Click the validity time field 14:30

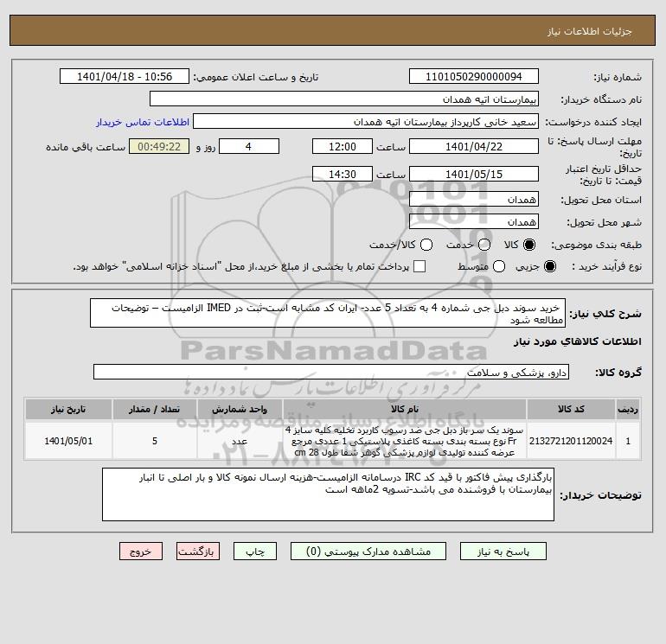click(343, 174)
